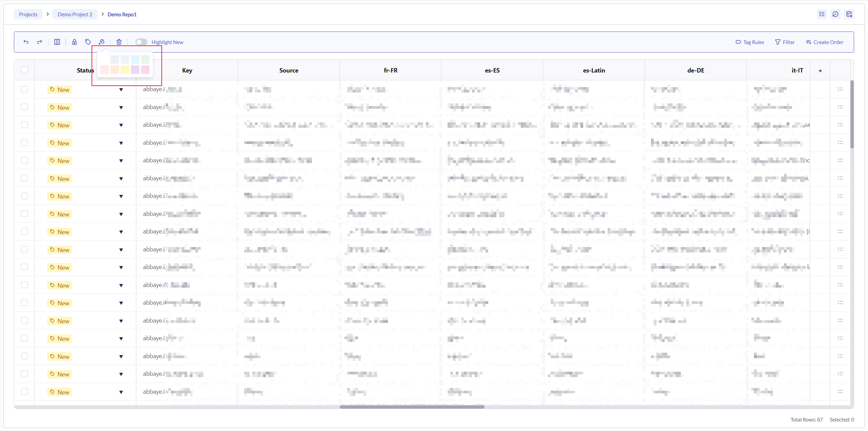
Task: Click the Filter button
Action: (785, 42)
